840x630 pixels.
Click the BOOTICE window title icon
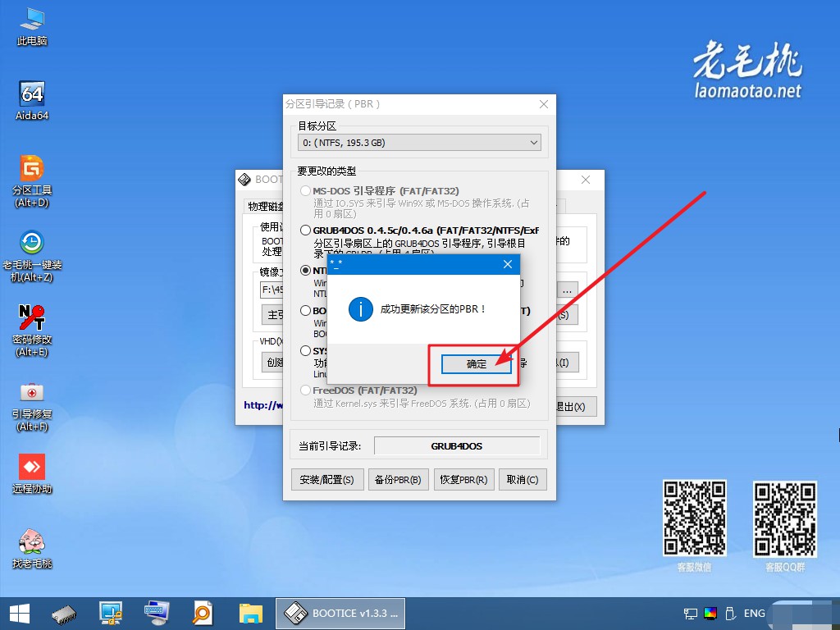tap(244, 180)
